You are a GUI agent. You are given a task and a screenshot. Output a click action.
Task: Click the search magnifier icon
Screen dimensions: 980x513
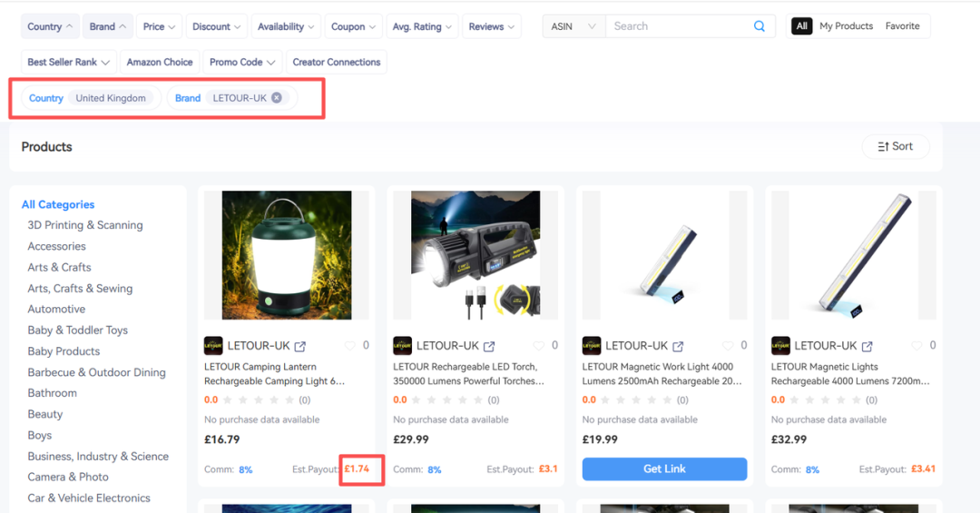(759, 26)
